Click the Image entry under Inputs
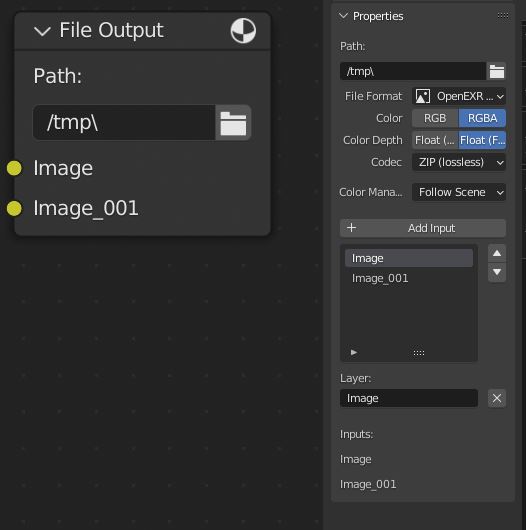The height and width of the screenshot is (530, 526). pos(356,459)
